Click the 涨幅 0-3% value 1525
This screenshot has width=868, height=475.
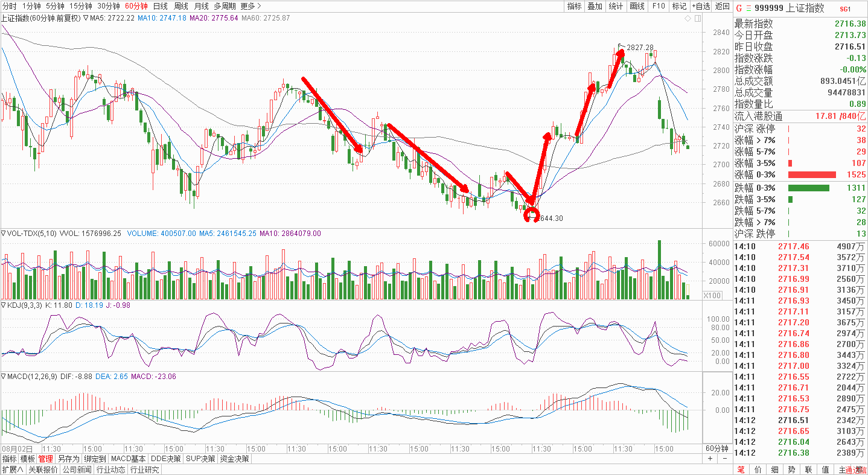[x=856, y=174]
